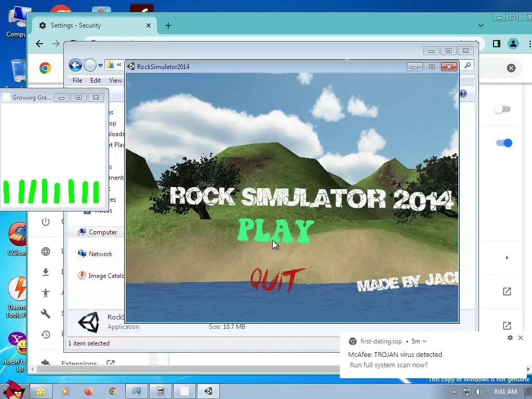
Task: Click the globe icon in Chrome settings sidebar
Action: coord(46,251)
